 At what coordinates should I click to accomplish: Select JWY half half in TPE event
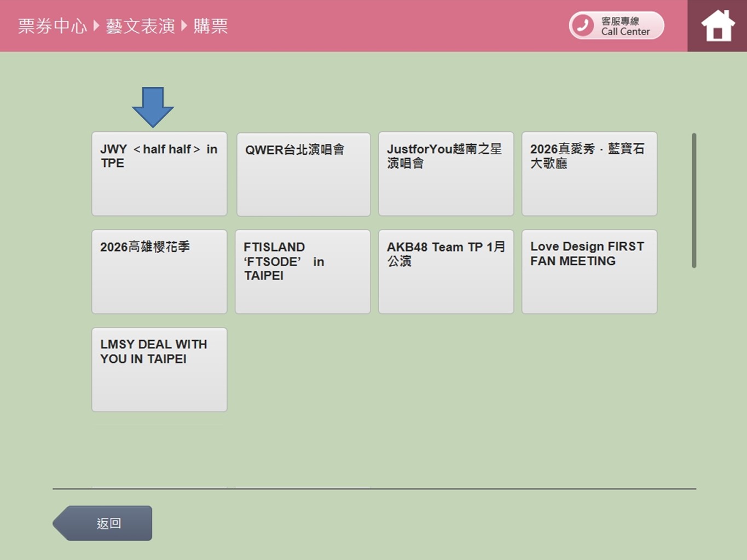pyautogui.click(x=159, y=174)
